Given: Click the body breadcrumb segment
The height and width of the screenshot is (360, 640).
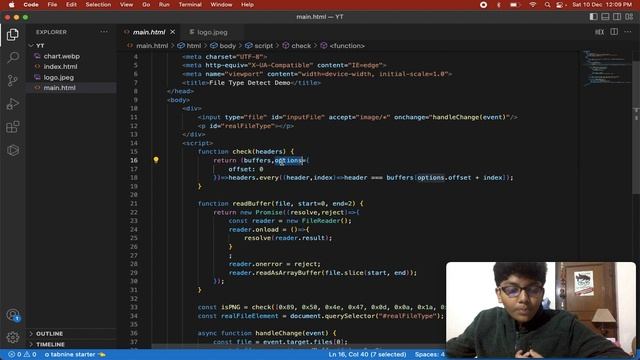Looking at the screenshot, I should (x=227, y=46).
